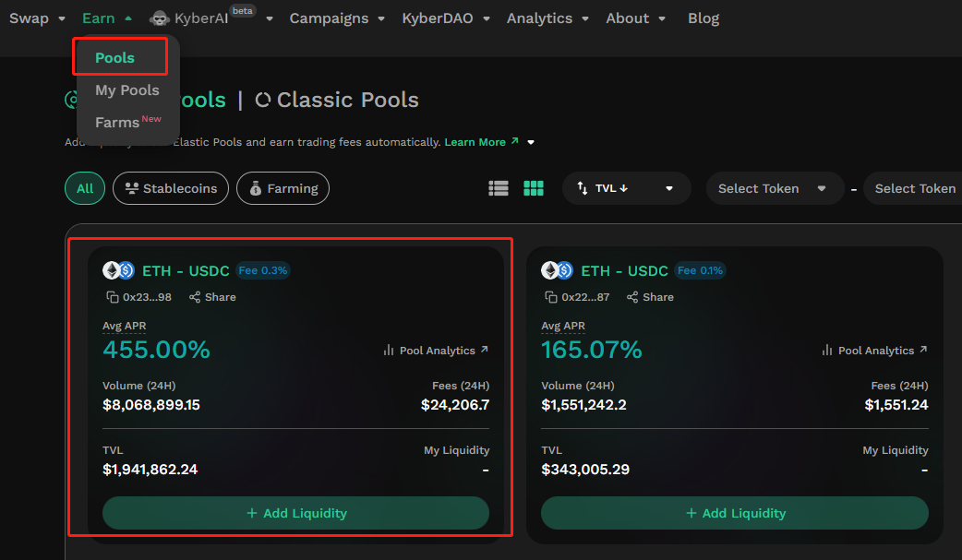This screenshot has width=962, height=560.
Task: Add Liquidity to 455.00% APR pool
Action: 295,513
